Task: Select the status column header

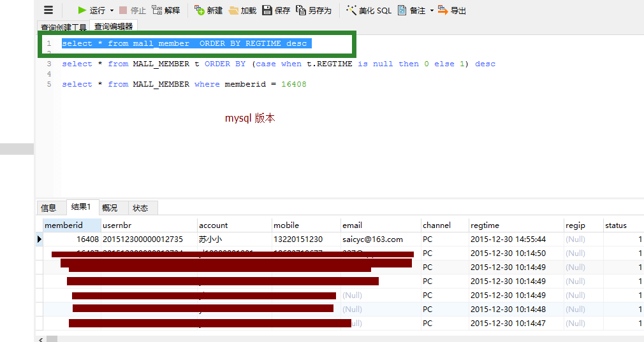Action: [624, 225]
